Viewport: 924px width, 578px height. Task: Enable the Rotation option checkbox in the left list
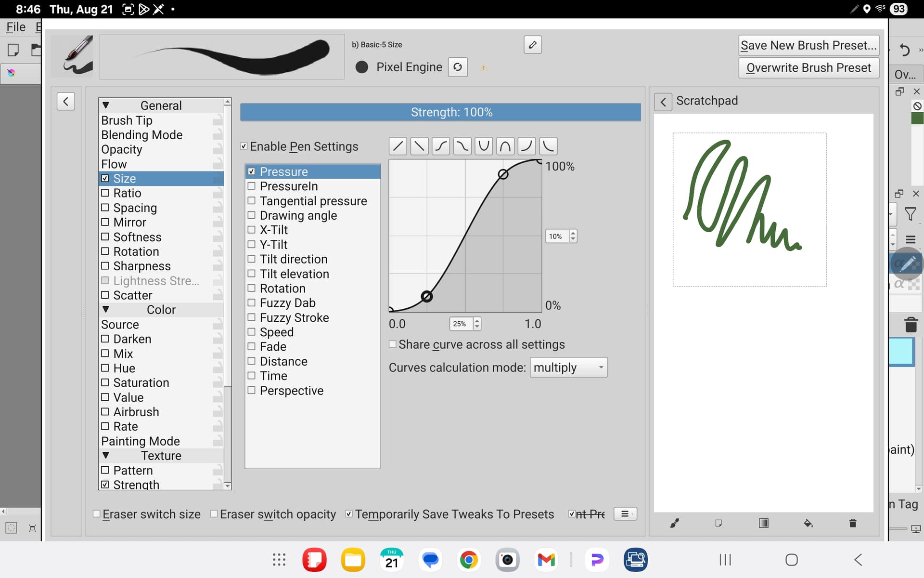point(105,251)
